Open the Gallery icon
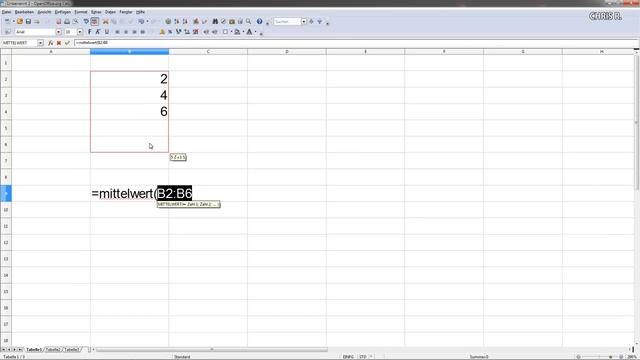The width and height of the screenshot is (640, 360). 232,21
